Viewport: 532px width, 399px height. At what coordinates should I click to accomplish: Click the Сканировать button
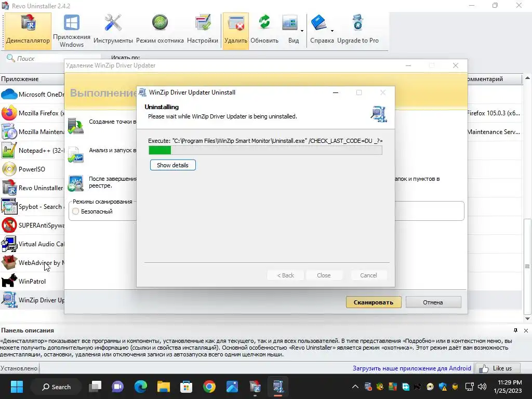coord(374,302)
